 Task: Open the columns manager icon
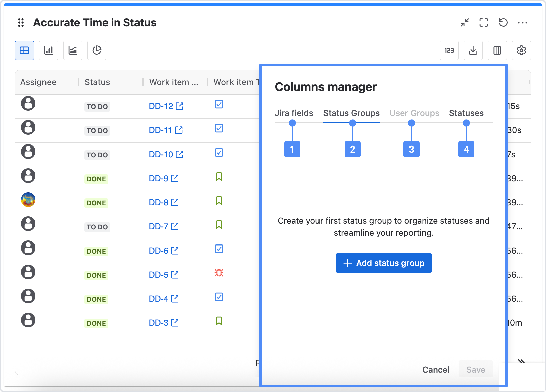[x=497, y=51]
